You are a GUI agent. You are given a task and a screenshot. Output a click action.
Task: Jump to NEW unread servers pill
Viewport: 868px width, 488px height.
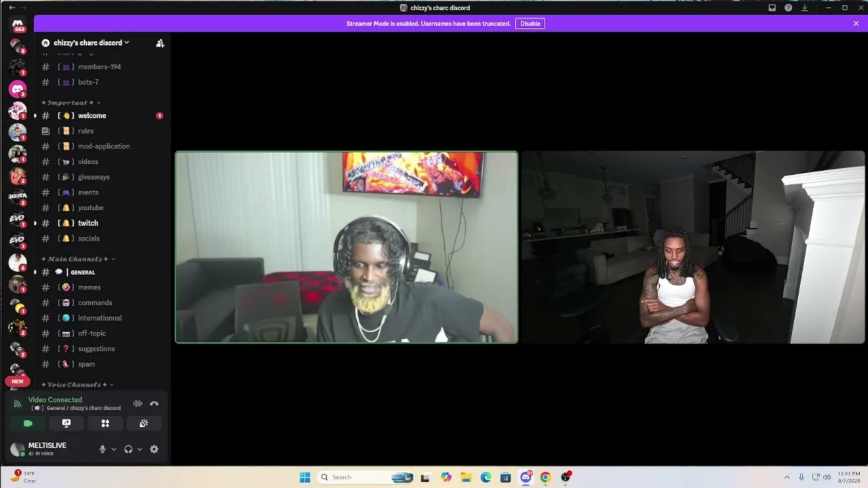(18, 381)
